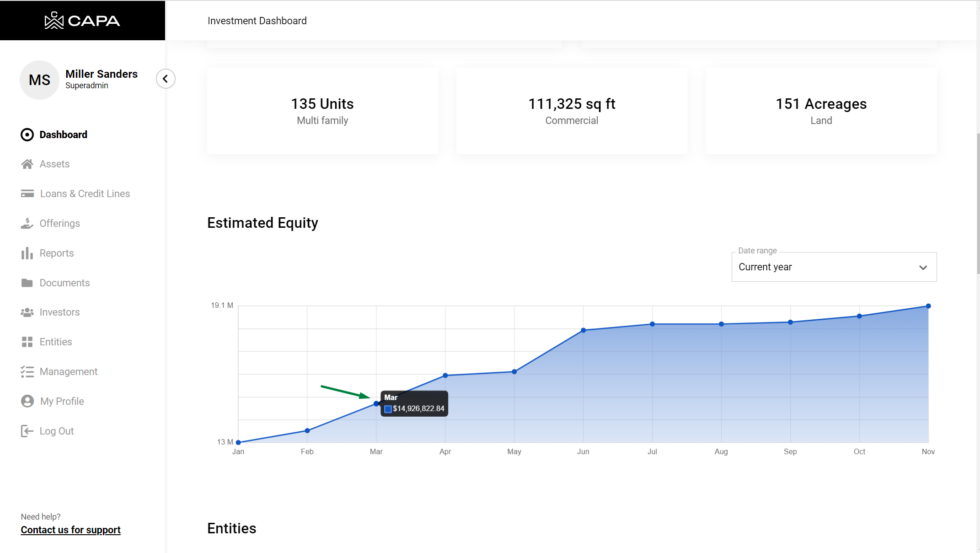
Task: Collapse the sidebar with chevron button
Action: [x=166, y=79]
